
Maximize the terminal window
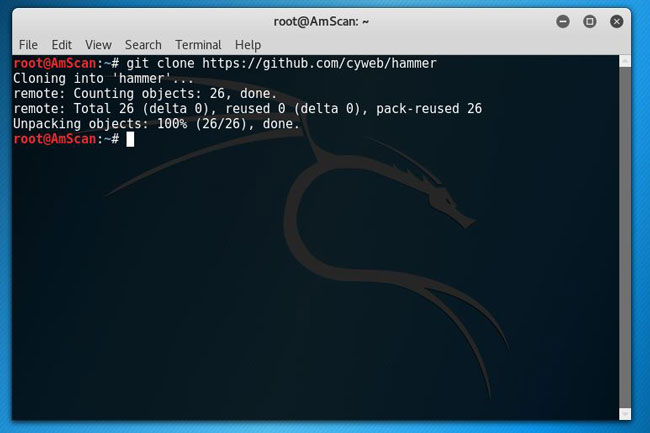(589, 21)
